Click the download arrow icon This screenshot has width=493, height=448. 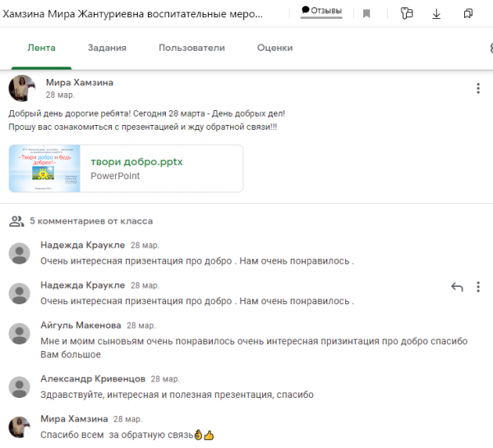click(436, 13)
